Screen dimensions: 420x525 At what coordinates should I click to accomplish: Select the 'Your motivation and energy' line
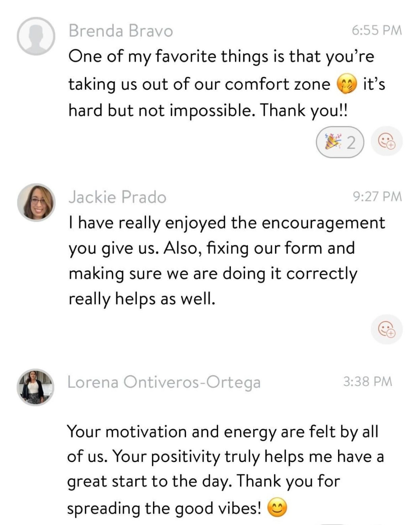click(x=223, y=432)
